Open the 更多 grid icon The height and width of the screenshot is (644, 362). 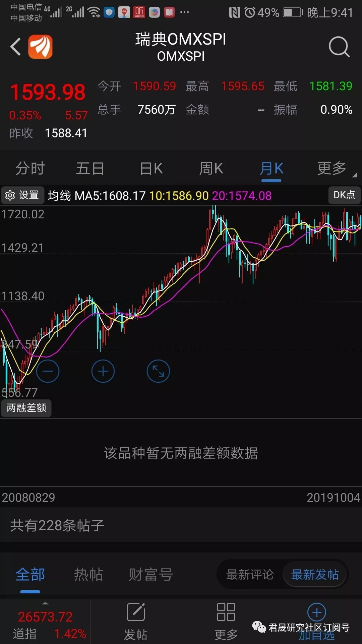pyautogui.click(x=226, y=621)
